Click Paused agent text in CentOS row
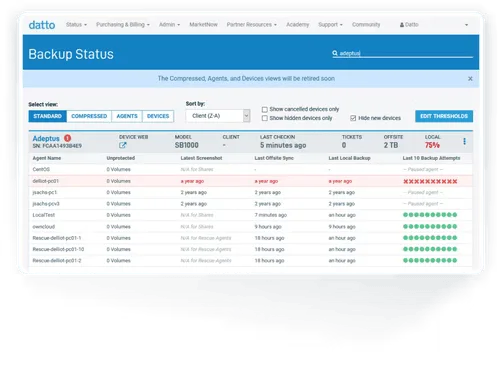Viewport: 502px width, 367px height. click(423, 170)
